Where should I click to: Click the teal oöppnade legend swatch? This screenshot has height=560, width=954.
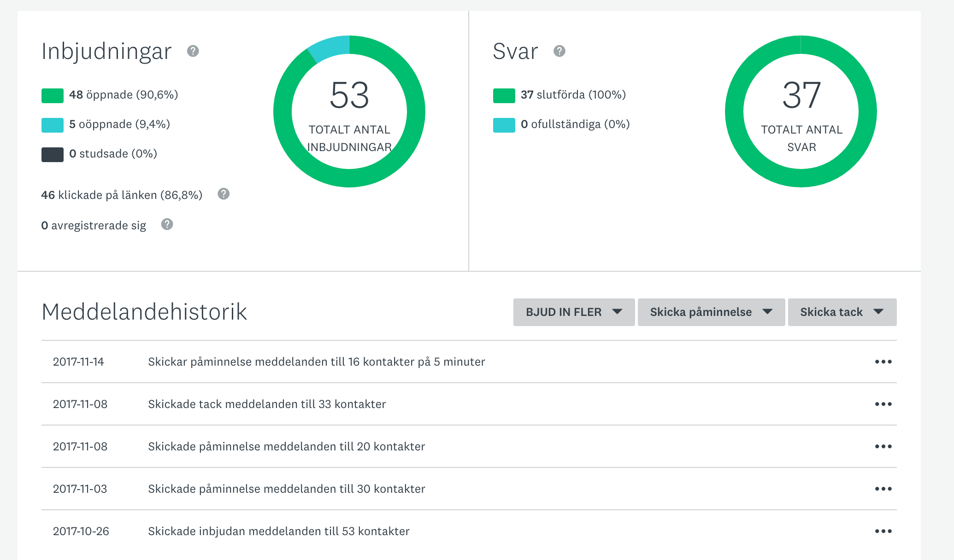[53, 125]
